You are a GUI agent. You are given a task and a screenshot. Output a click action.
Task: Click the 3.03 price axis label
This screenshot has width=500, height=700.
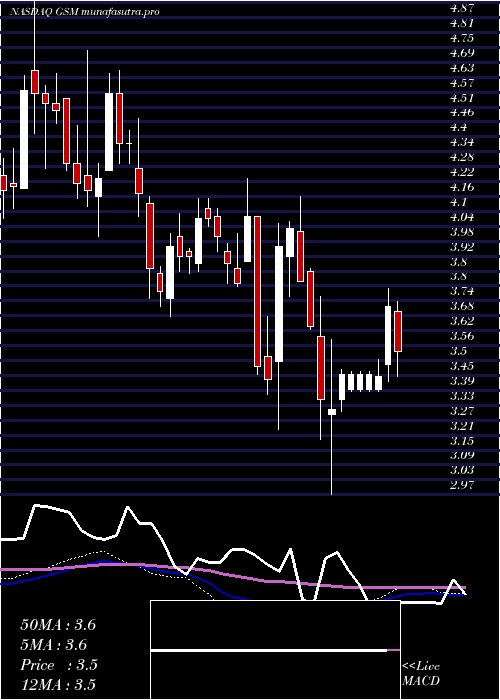462,471
